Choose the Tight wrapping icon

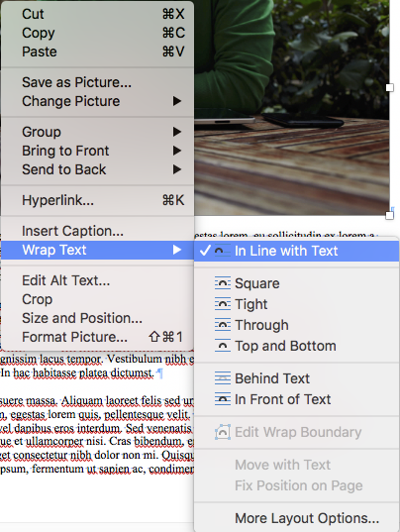[x=223, y=304]
